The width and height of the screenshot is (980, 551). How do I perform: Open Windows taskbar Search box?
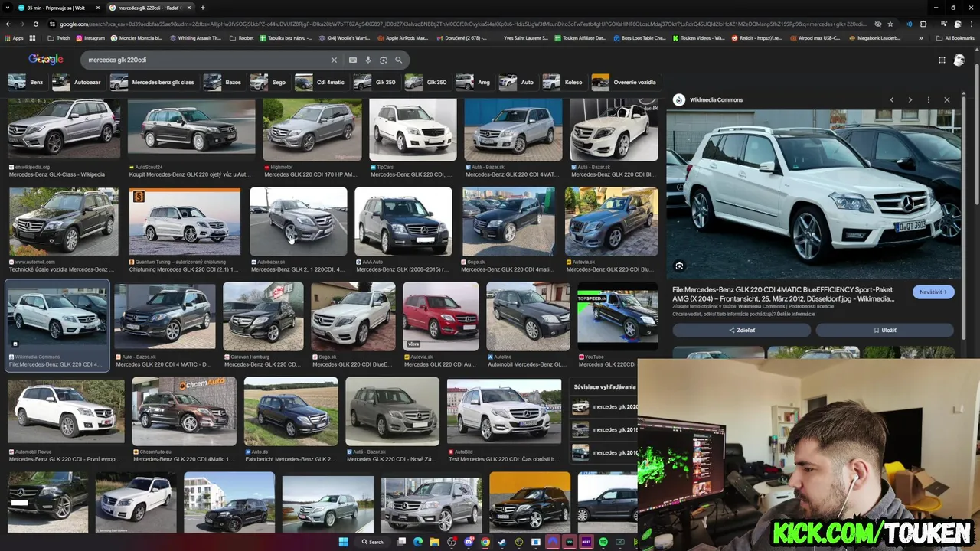(x=372, y=542)
